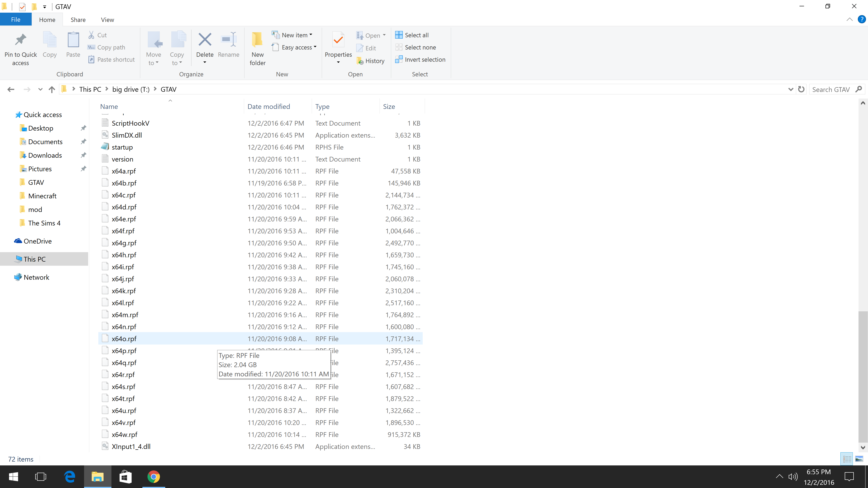Open the Easy access dropdown
Screen dimensions: 868x488
point(315,47)
